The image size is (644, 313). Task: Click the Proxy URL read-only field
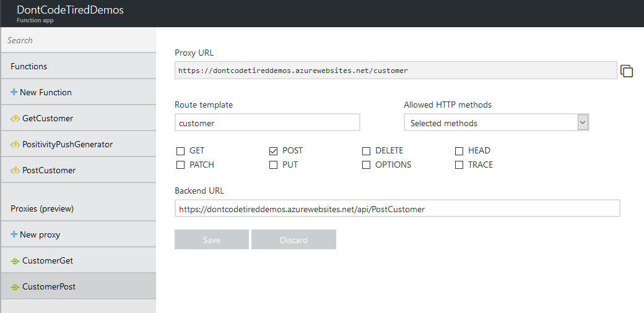point(396,71)
